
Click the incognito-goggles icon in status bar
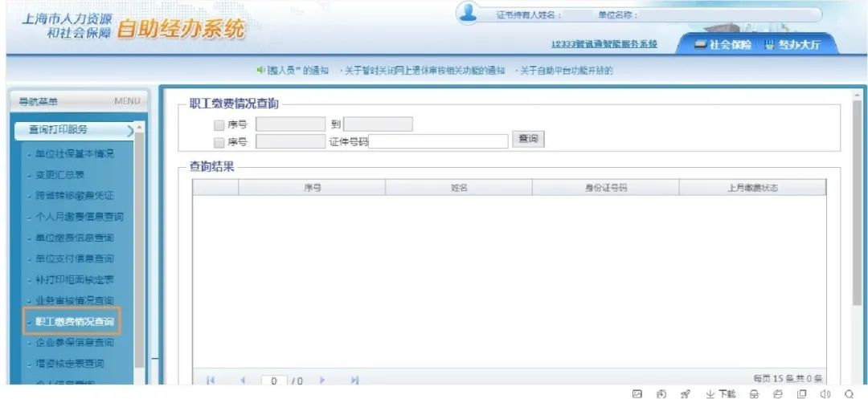[x=754, y=393]
